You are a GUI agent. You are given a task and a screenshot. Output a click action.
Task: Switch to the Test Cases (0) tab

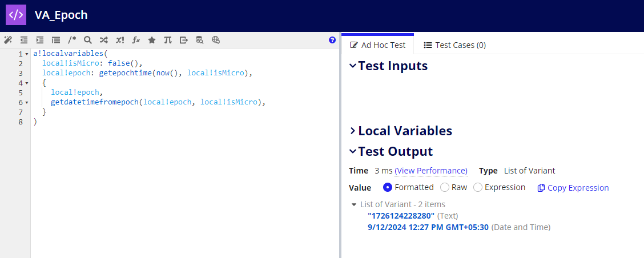click(x=454, y=45)
